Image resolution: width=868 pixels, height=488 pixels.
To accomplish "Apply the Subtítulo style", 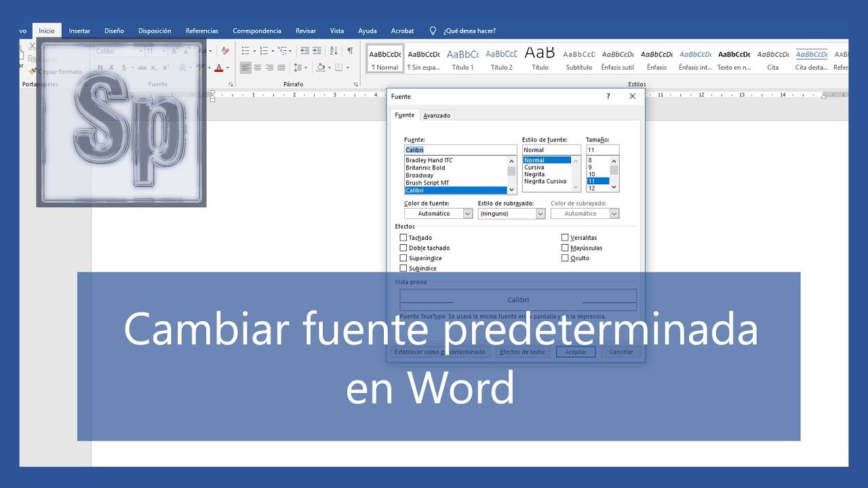I will [x=578, y=59].
